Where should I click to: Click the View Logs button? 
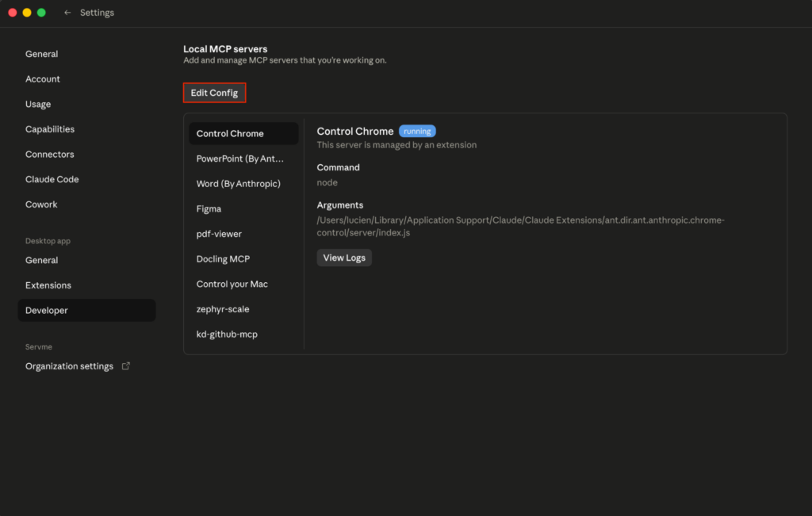[344, 258]
